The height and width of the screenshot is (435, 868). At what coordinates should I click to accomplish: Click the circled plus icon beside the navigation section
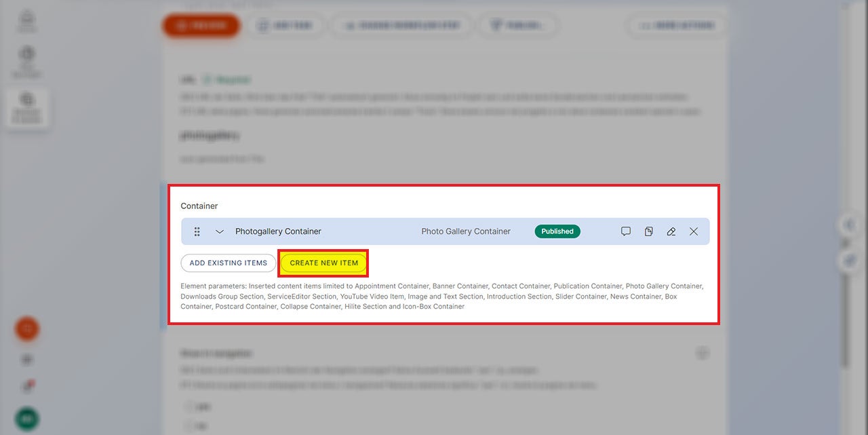pyautogui.click(x=703, y=353)
